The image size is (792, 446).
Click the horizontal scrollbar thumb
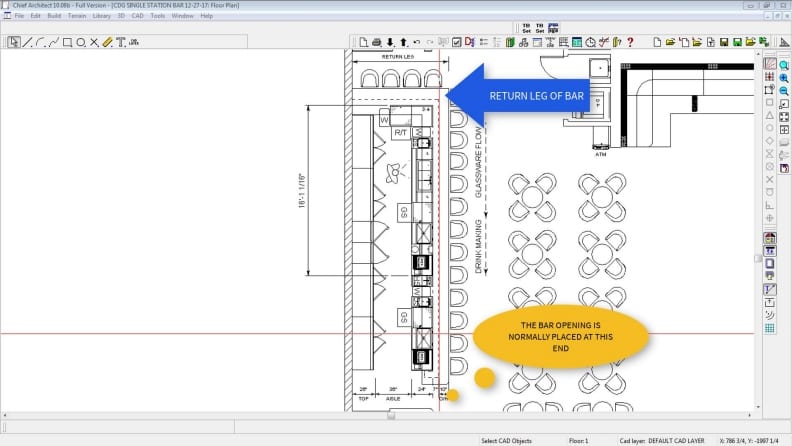point(391,416)
